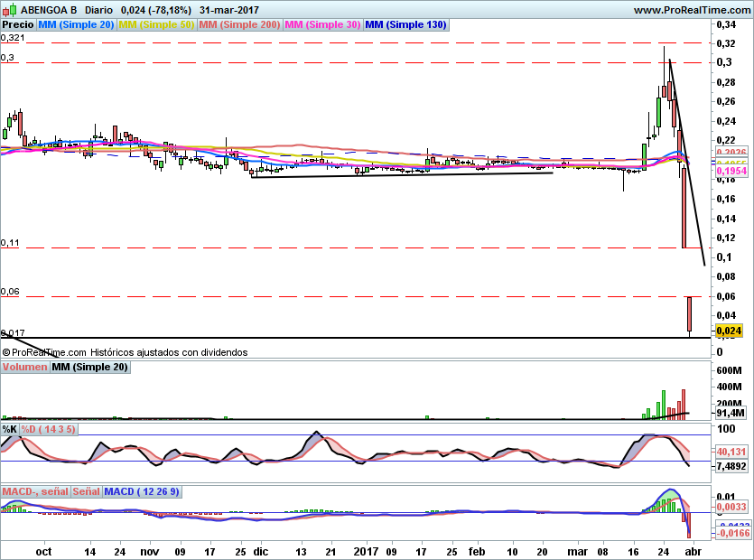The width and height of the screenshot is (754, 560).
Task: Click the 0,0033 MACD signal value tag
Action: 731,507
